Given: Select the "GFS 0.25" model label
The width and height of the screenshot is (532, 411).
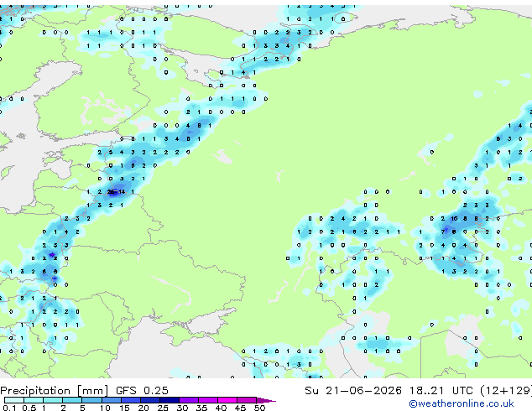Looking at the screenshot, I should (142, 391).
